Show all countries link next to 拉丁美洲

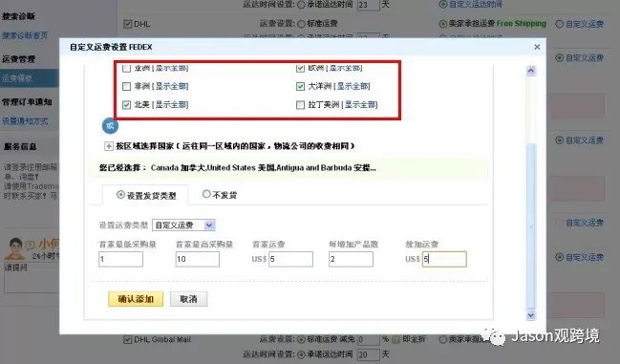tap(361, 105)
